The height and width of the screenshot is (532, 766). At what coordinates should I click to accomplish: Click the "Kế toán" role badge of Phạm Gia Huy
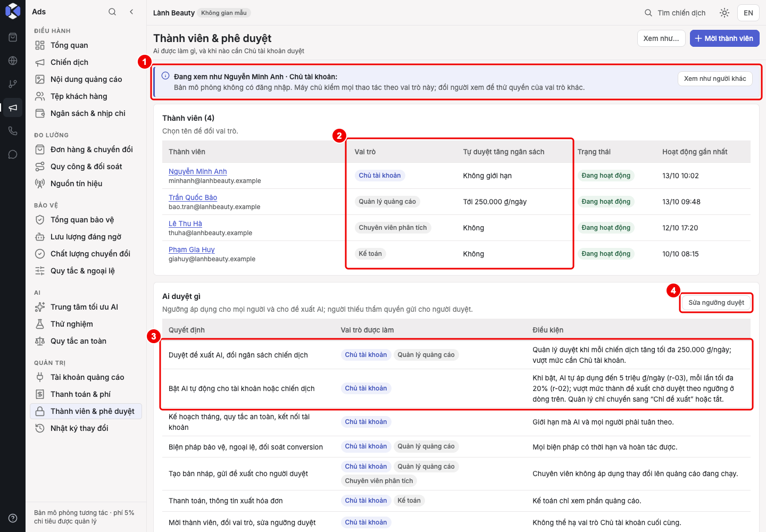pos(370,254)
